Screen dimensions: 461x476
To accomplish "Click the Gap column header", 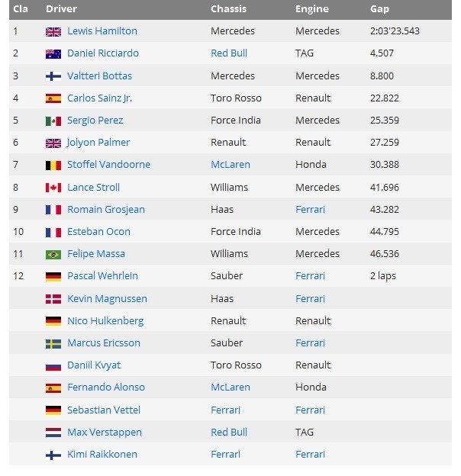I will pyautogui.click(x=379, y=9).
